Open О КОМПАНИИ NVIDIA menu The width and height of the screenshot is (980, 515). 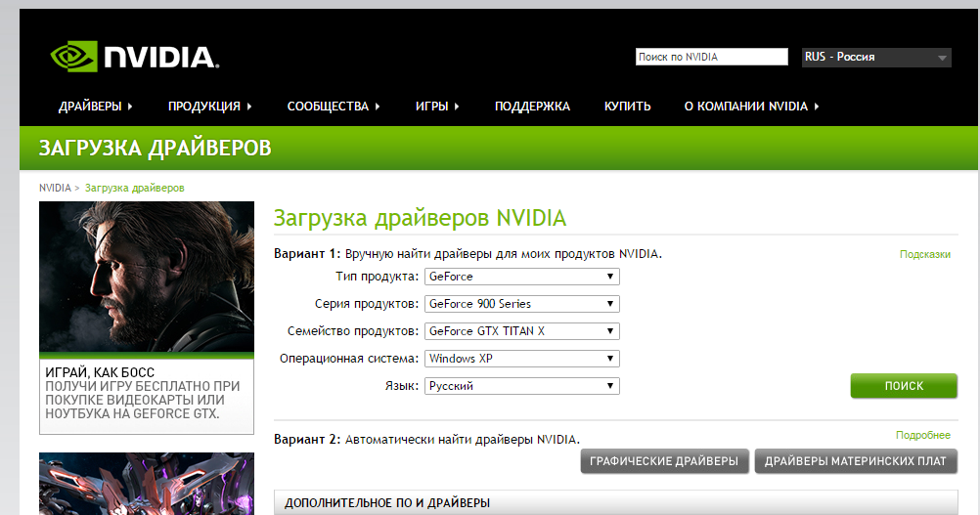[x=751, y=107]
